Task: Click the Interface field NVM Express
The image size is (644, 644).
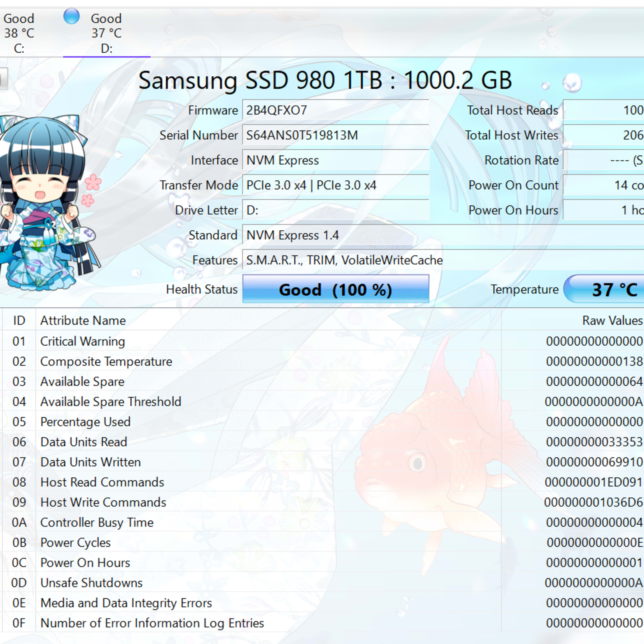Action: (x=336, y=160)
